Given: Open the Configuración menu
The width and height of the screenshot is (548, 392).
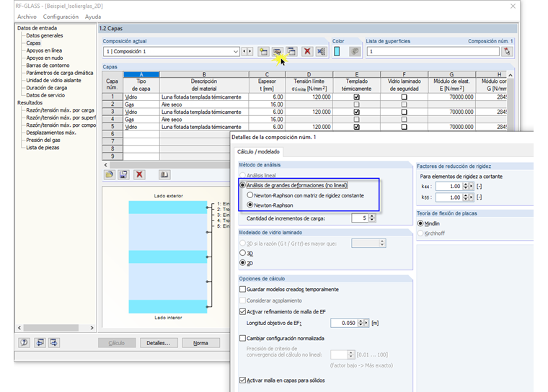Looking at the screenshot, I should click(61, 17).
